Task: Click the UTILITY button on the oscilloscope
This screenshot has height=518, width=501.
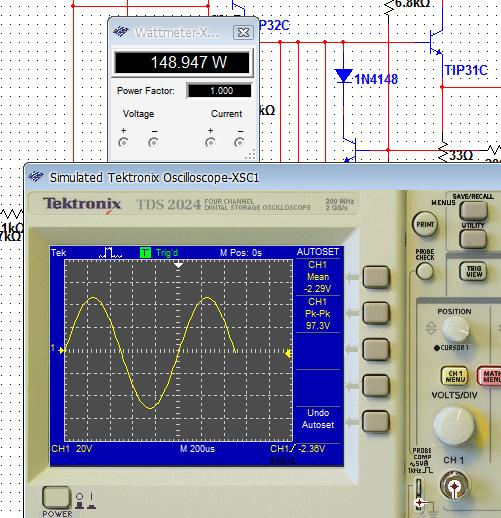Action: (x=473, y=239)
